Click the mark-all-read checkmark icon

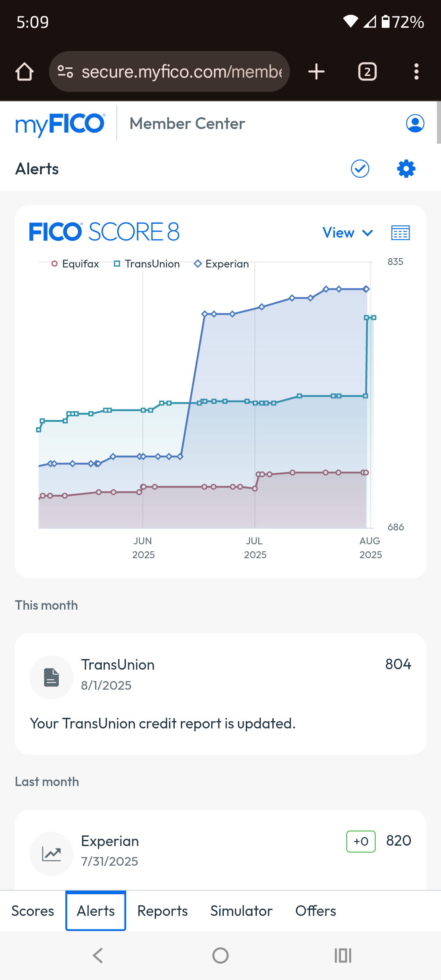pos(360,169)
